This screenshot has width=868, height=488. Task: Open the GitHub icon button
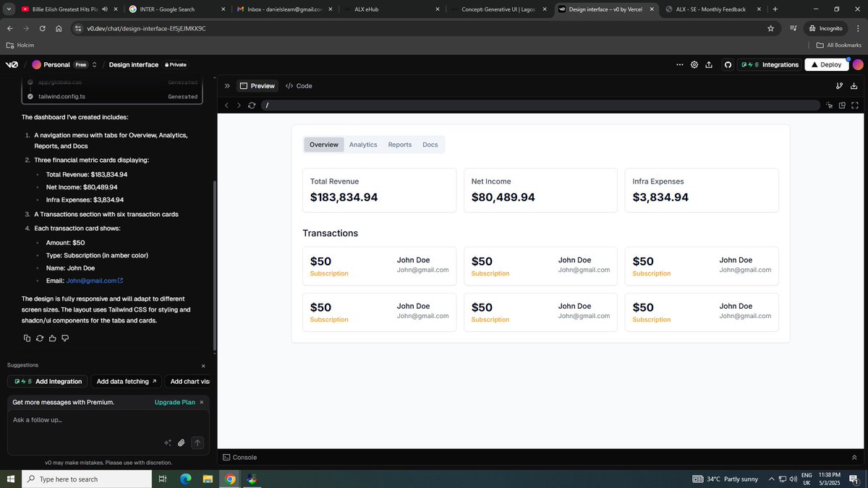click(728, 64)
